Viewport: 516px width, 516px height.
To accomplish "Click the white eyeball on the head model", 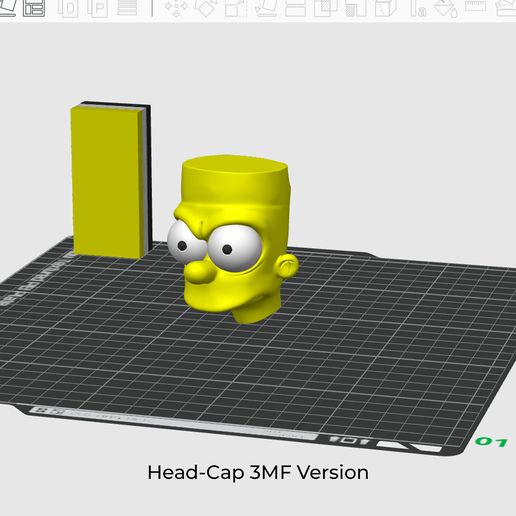I will (x=235, y=247).
